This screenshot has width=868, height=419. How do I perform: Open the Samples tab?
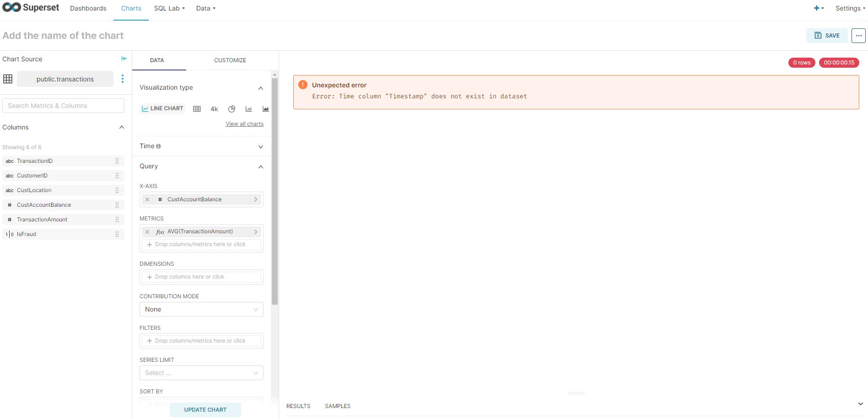pos(338,406)
